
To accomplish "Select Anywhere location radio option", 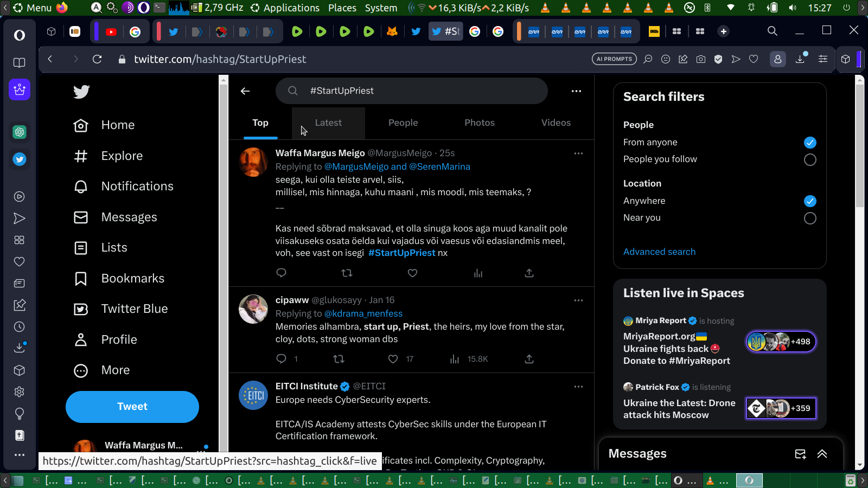I will (x=810, y=201).
